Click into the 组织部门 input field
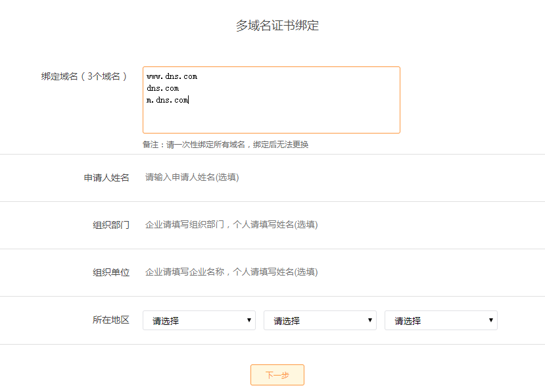The width and height of the screenshot is (545, 392). click(x=263, y=225)
